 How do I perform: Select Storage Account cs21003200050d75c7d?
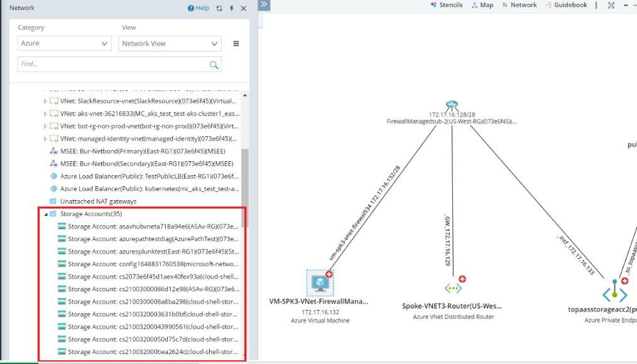point(153,340)
